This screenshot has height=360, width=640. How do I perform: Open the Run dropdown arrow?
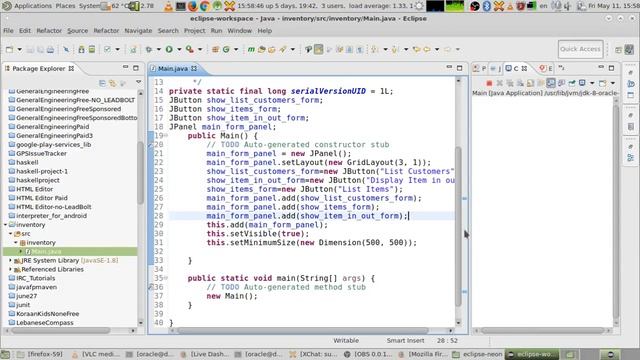tap(179, 49)
